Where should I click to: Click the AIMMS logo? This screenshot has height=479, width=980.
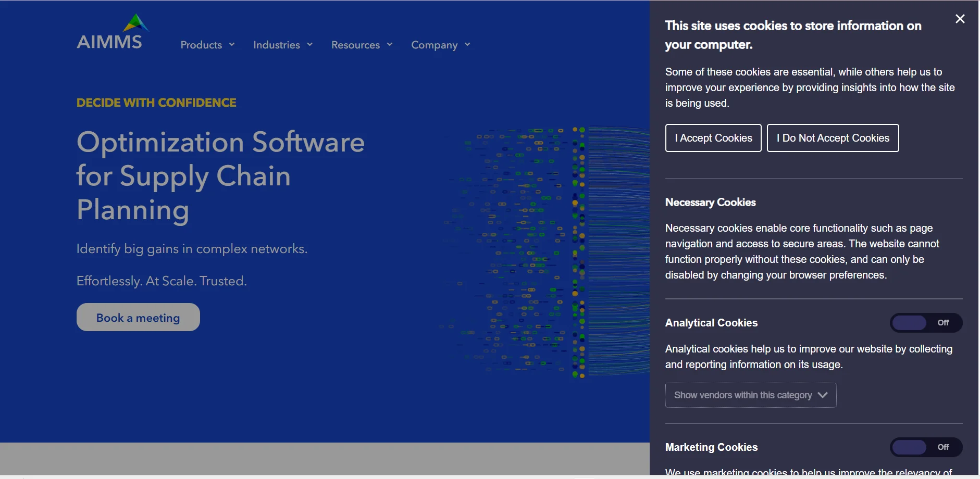tap(112, 32)
